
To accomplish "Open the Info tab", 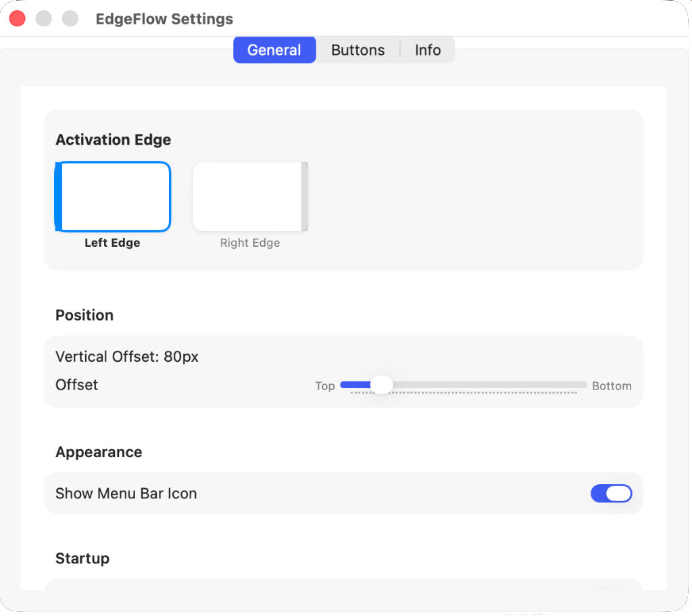I will click(x=427, y=49).
